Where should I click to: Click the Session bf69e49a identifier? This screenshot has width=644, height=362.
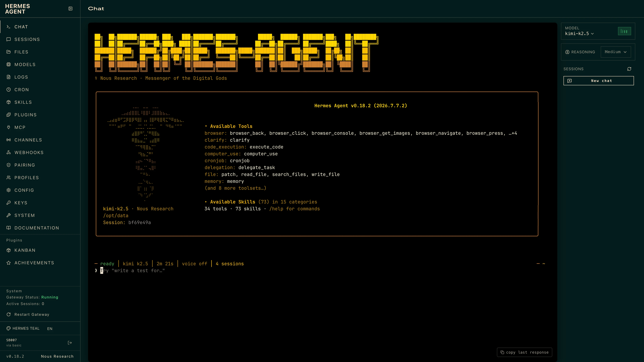(x=127, y=223)
